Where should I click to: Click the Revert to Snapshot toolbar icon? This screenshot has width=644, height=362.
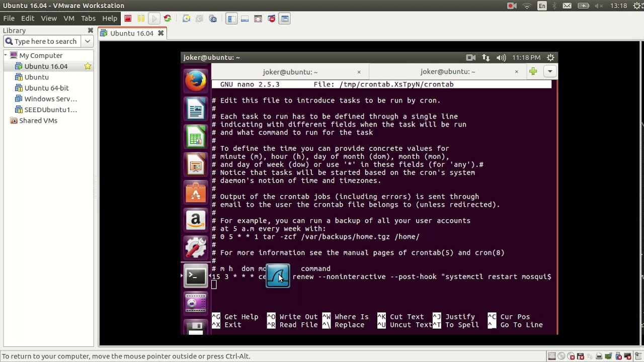pyautogui.click(x=199, y=19)
